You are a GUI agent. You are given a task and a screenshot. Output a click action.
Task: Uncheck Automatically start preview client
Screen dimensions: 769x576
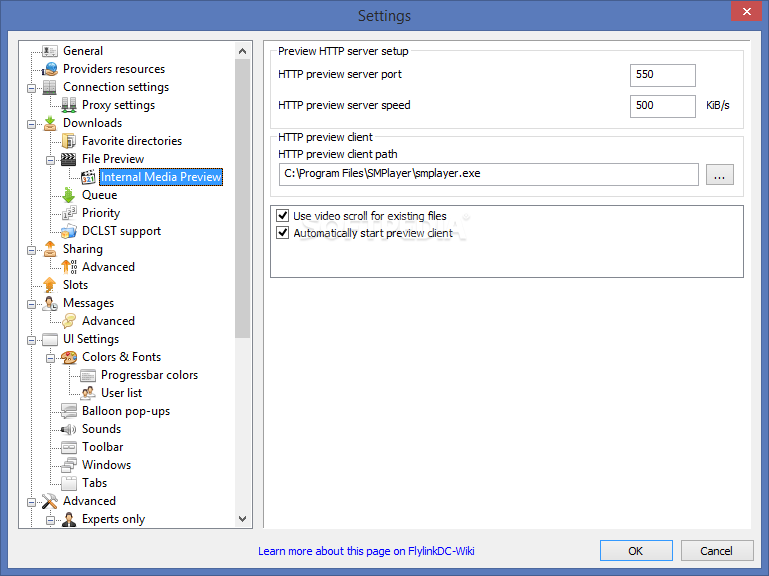(282, 233)
